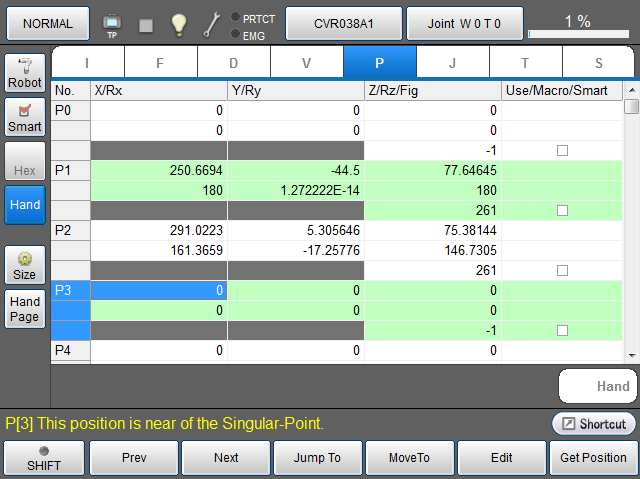Toggle the P2 Use checkbox

pos(562,270)
